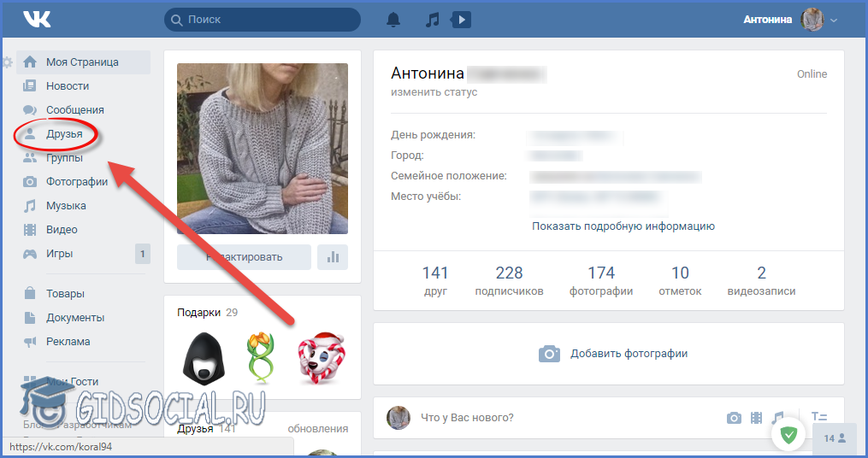868x458 pixels.
Task: Click the document icon for Документы
Action: [x=30, y=318]
